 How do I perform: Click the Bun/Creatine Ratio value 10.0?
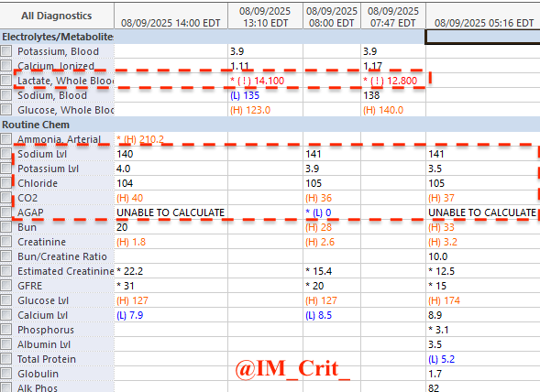[438, 256]
